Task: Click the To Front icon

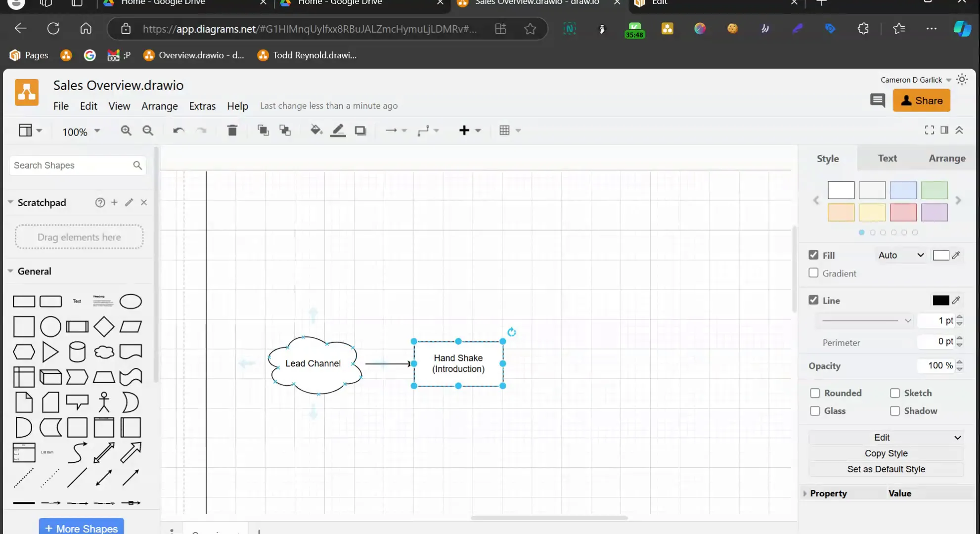Action: [263, 130]
